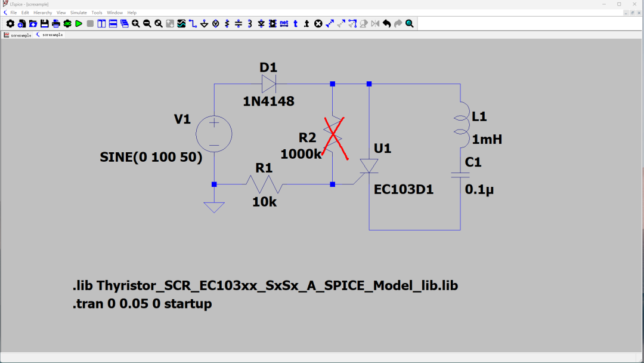Select the Resistor component tool

coord(227,24)
